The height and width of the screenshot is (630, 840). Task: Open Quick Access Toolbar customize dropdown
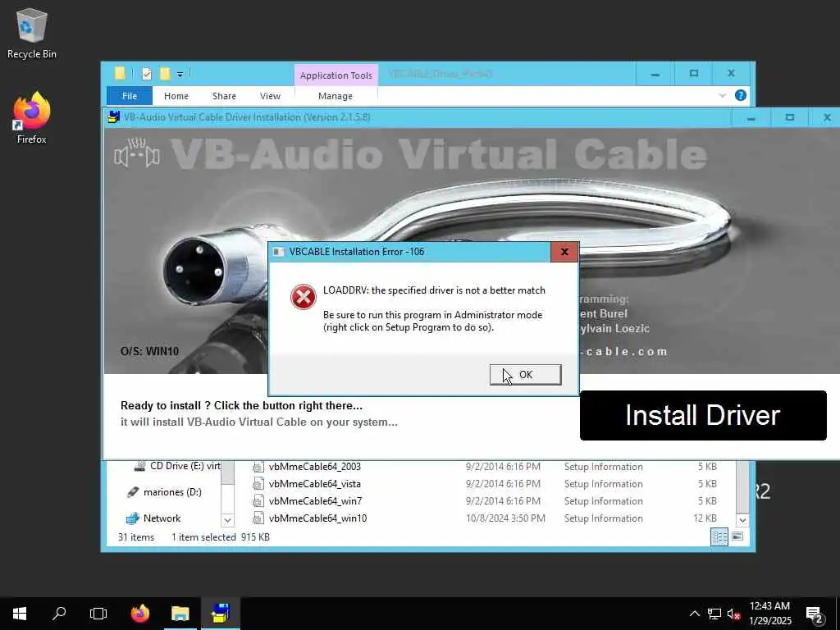pyautogui.click(x=180, y=75)
